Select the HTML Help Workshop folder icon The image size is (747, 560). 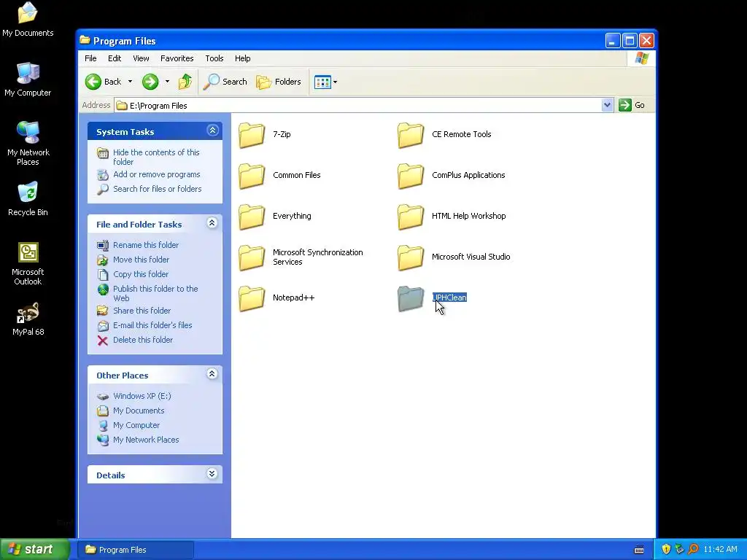point(410,217)
